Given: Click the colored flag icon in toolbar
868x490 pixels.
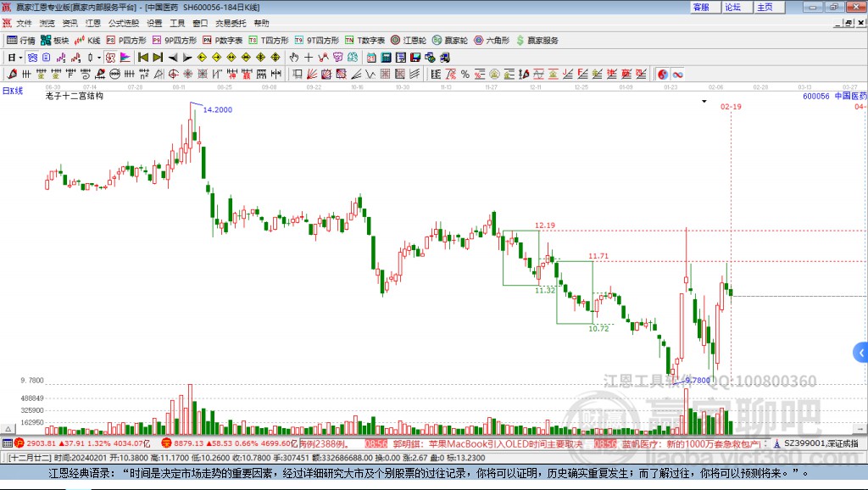Looking at the screenshot, I should [125, 57].
